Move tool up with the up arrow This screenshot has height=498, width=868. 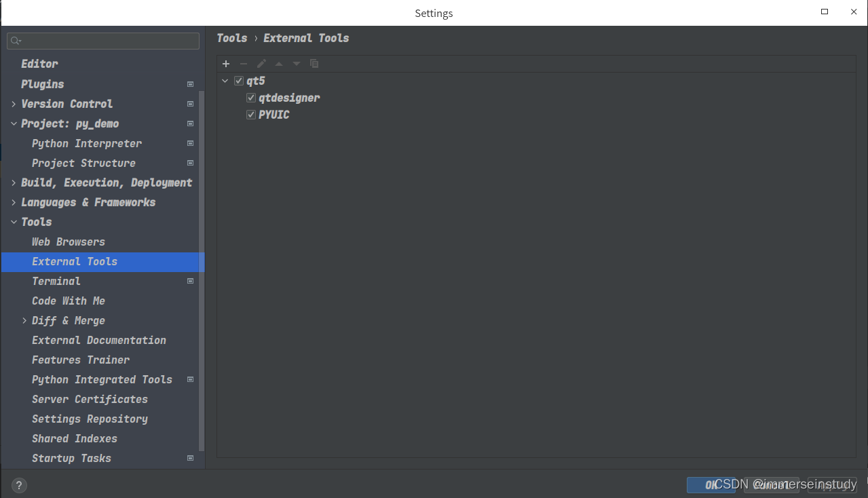coord(279,64)
